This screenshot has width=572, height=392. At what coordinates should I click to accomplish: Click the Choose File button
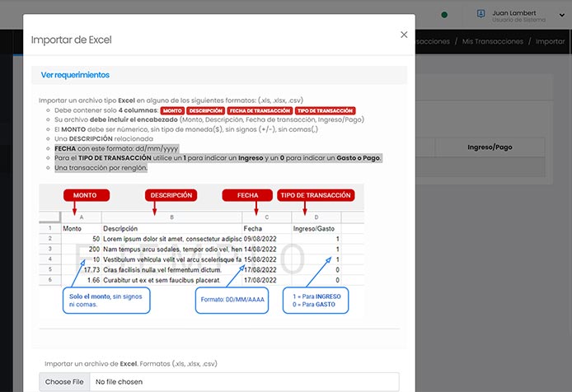tap(64, 382)
